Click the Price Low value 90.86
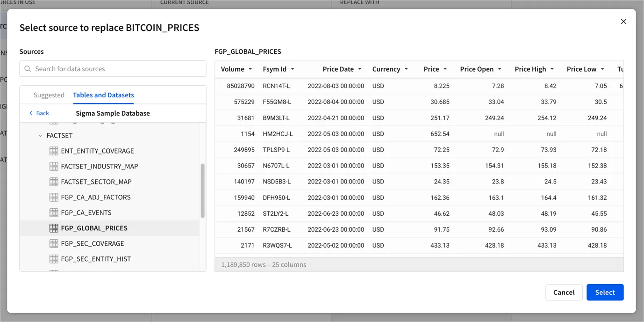Viewport: 644px width, 322px height. 598,229
